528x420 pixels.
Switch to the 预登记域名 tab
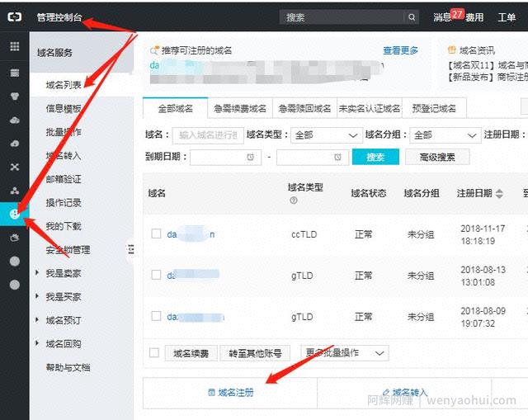pyautogui.click(x=434, y=108)
